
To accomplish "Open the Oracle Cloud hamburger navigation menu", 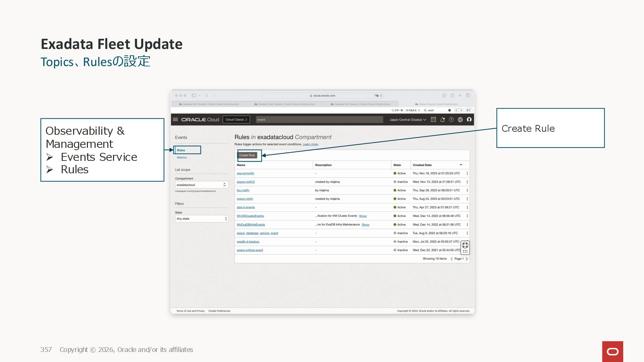I will (x=175, y=120).
